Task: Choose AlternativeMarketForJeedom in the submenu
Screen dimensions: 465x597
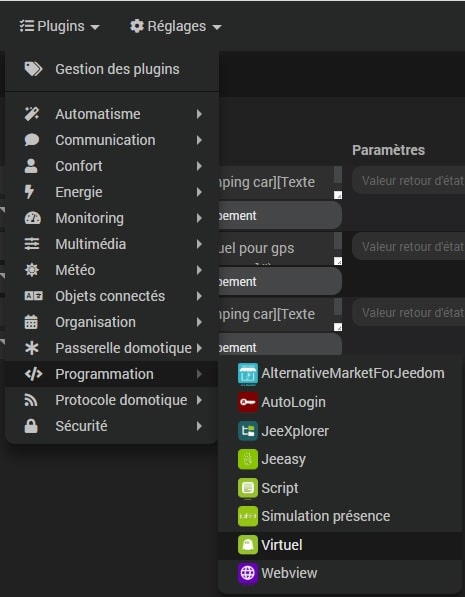Action: click(340, 374)
